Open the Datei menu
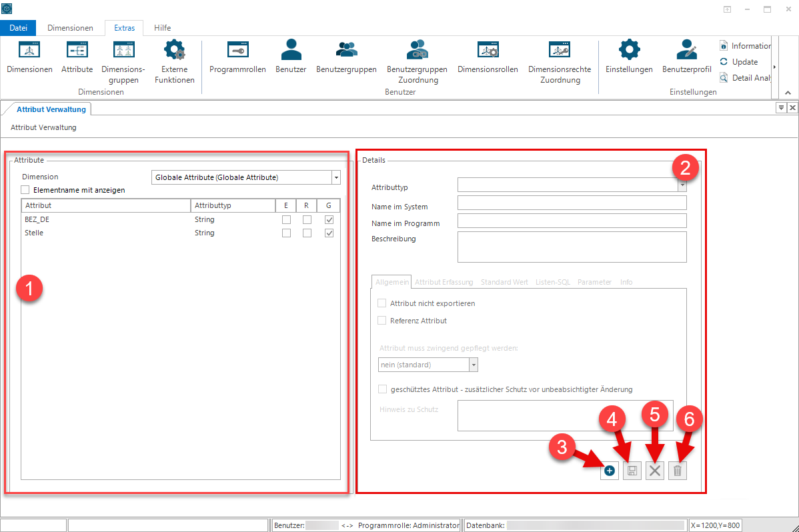This screenshot has width=799, height=532. click(19, 27)
